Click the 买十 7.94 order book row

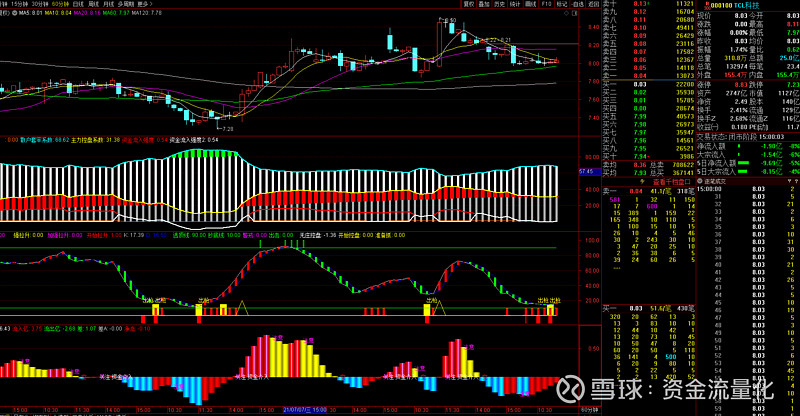click(648, 156)
